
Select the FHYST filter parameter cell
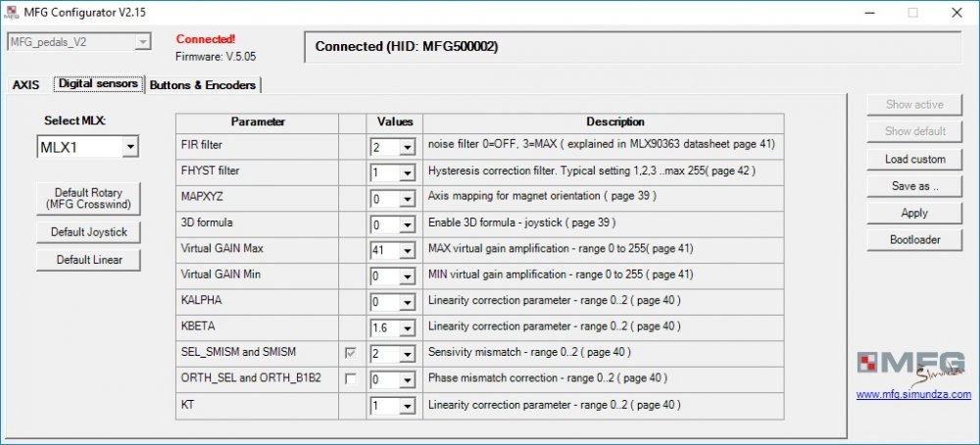coord(258,172)
